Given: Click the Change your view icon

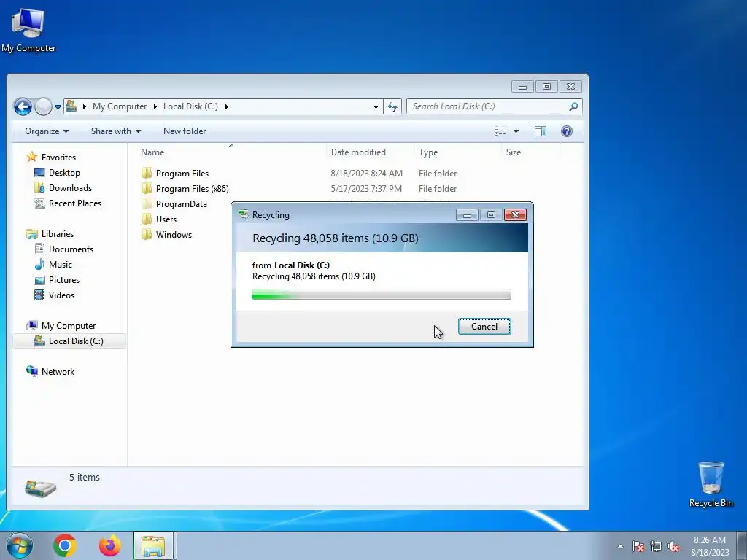Looking at the screenshot, I should click(x=500, y=131).
